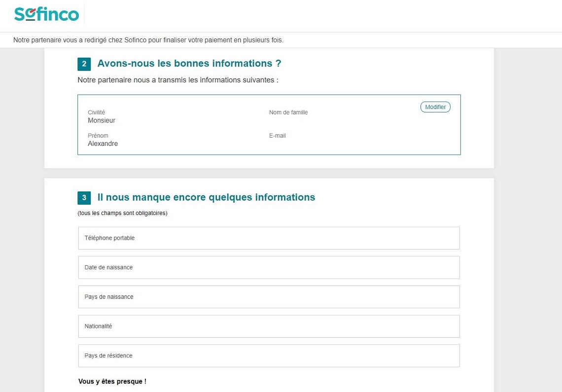Click the tous les champs sont obligatoires note
The width and height of the screenshot is (562, 392).
[x=122, y=213]
